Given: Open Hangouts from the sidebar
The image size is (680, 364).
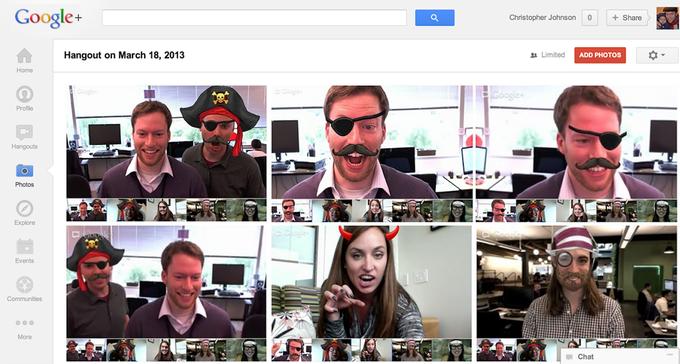Looking at the screenshot, I should click(x=24, y=132).
